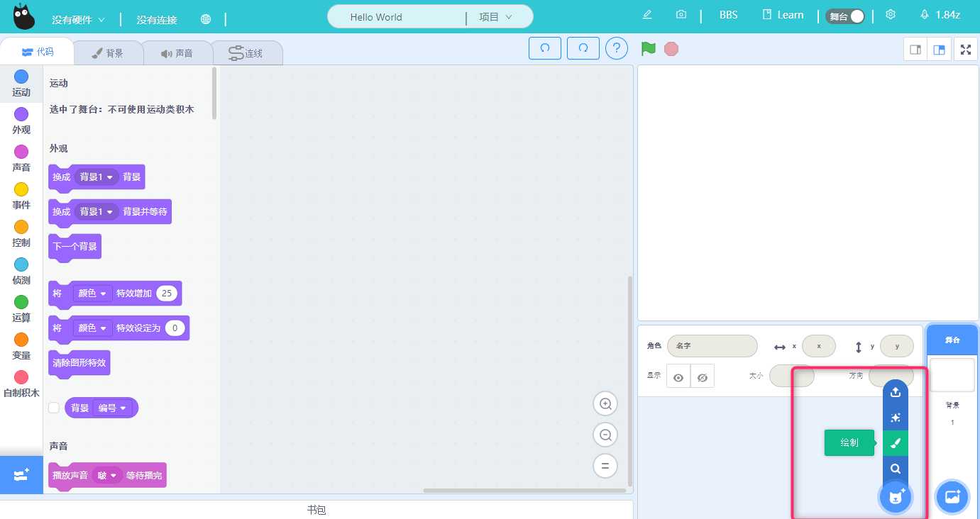Click the cat choose-a-sprite button

point(896,496)
